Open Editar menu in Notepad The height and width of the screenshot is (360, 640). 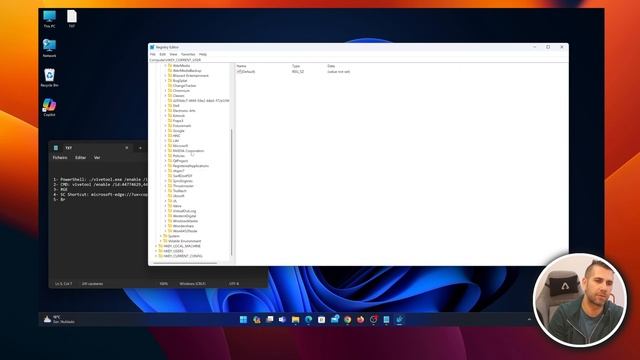click(80, 158)
